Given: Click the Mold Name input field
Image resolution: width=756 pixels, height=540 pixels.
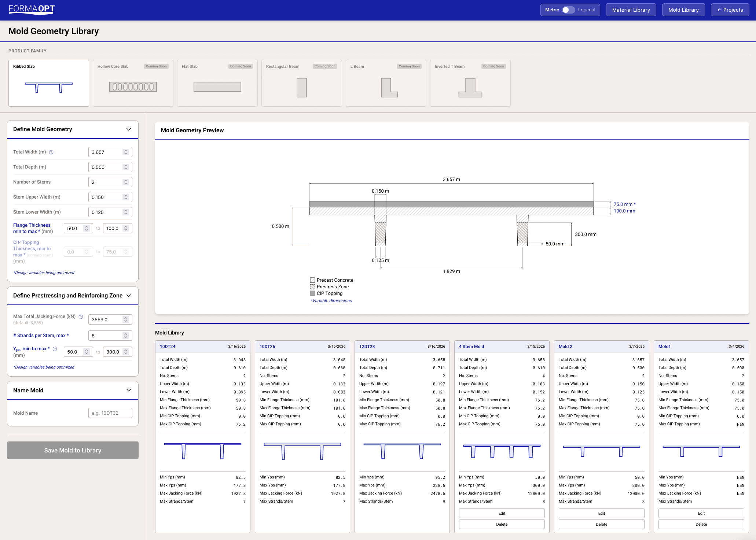Looking at the screenshot, I should coord(110,413).
